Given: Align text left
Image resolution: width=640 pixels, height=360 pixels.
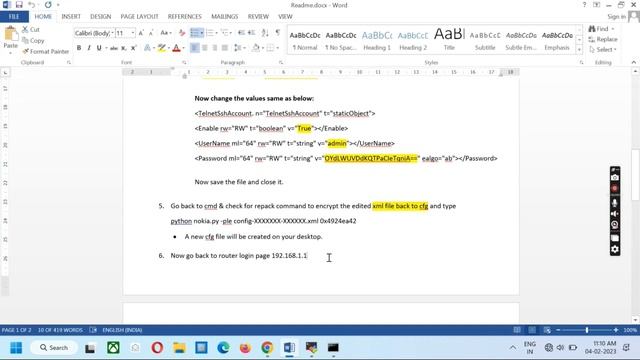Looking at the screenshot, I should click(195, 48).
